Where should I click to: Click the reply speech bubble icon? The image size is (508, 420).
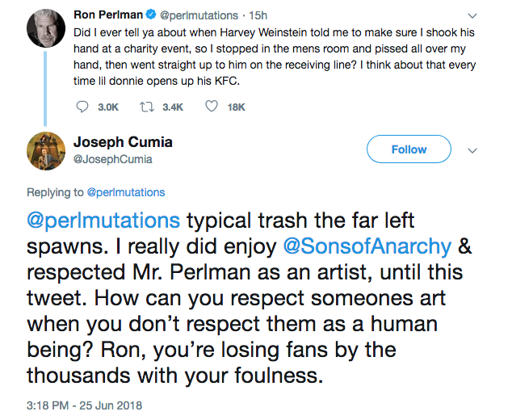[x=82, y=107]
